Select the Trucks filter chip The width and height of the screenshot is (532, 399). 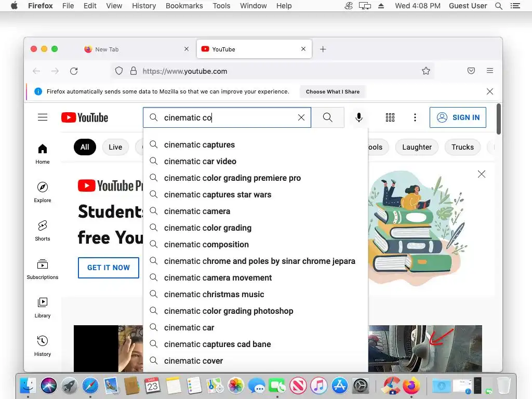pyautogui.click(x=462, y=147)
